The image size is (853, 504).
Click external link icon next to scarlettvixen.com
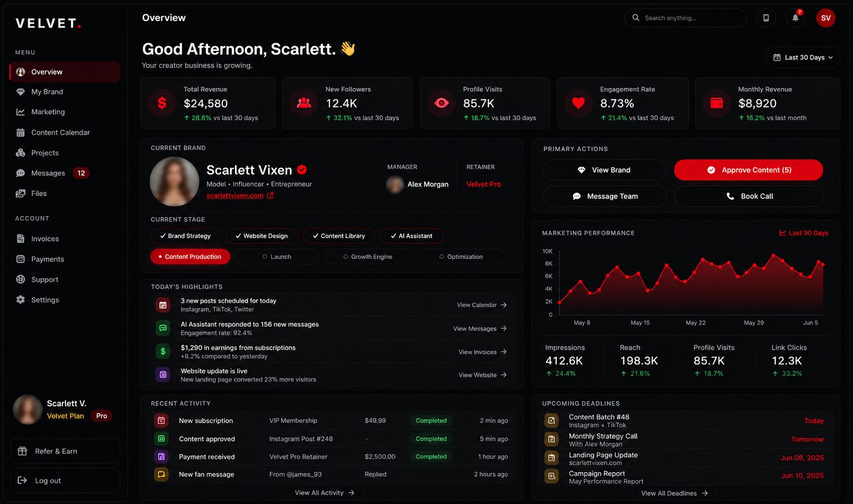pos(270,196)
